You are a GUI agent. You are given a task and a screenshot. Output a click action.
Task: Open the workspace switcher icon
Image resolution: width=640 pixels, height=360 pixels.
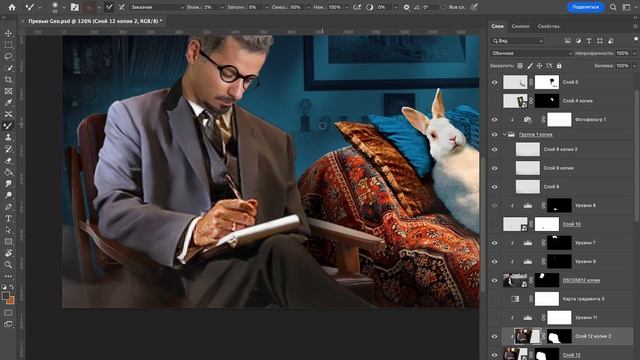click(x=627, y=7)
